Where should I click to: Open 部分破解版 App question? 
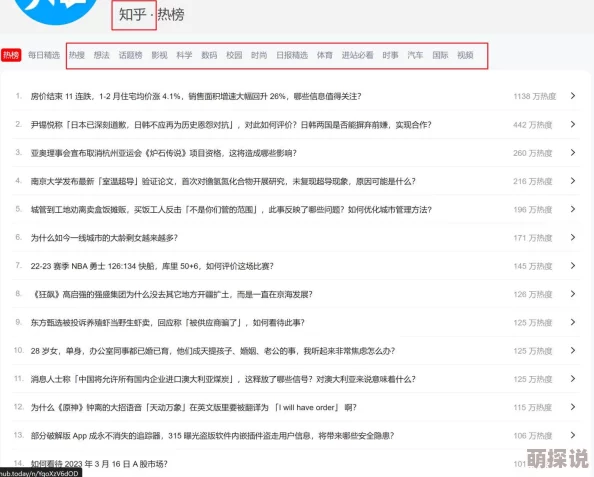pos(213,436)
